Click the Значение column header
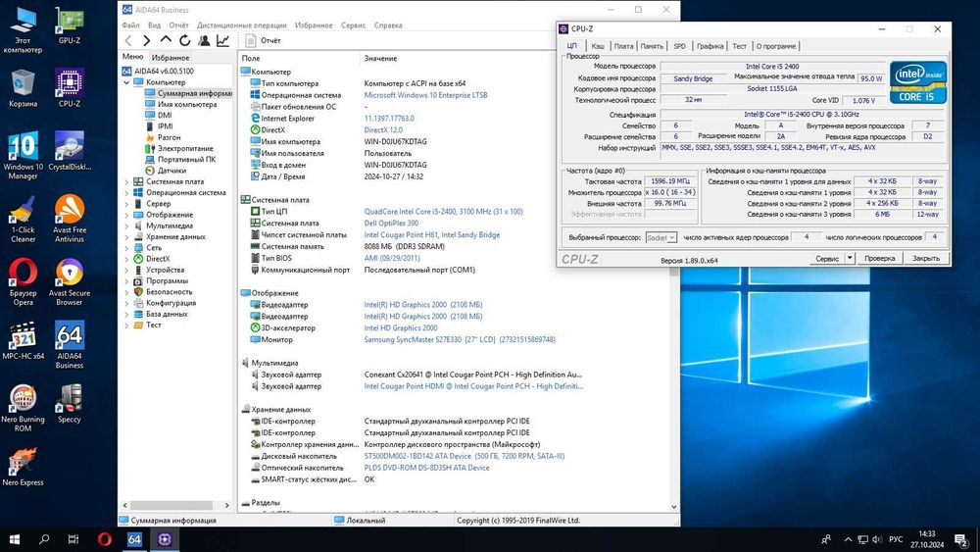The width and height of the screenshot is (980, 552). point(380,58)
